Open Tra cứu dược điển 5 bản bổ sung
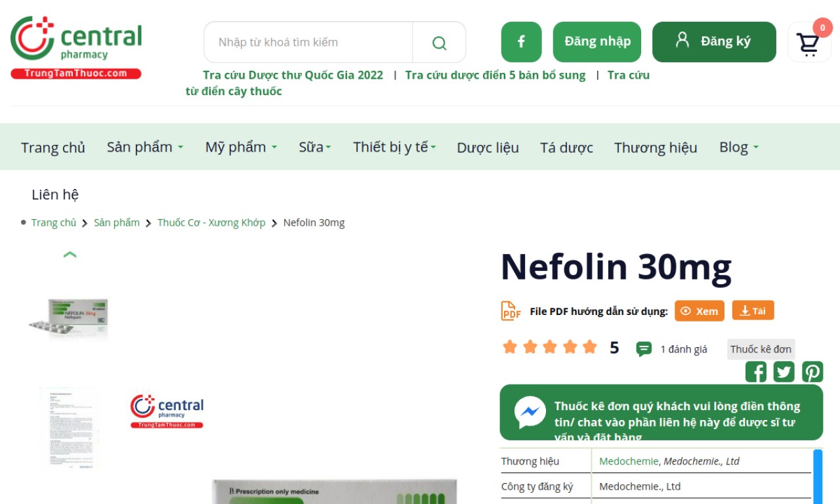Image resolution: width=840 pixels, height=504 pixels. (x=495, y=75)
